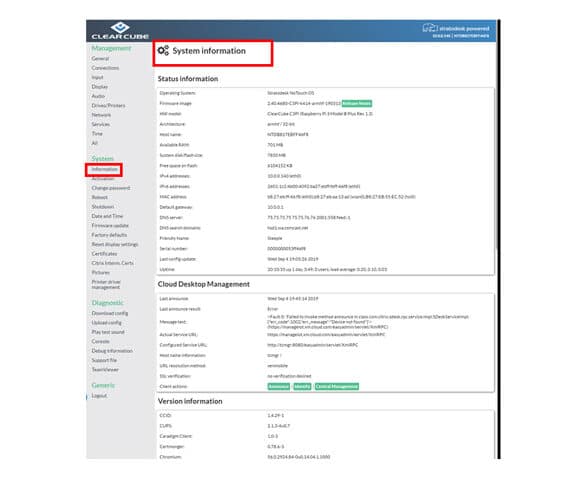Click Reset display settings
585x478 pixels.
point(115,244)
